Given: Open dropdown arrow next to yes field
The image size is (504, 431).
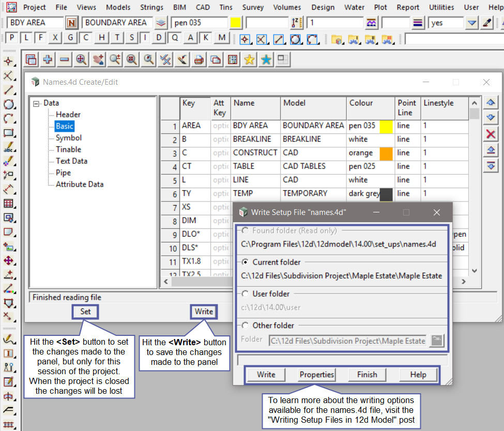Looking at the screenshot, I should 471,23.
